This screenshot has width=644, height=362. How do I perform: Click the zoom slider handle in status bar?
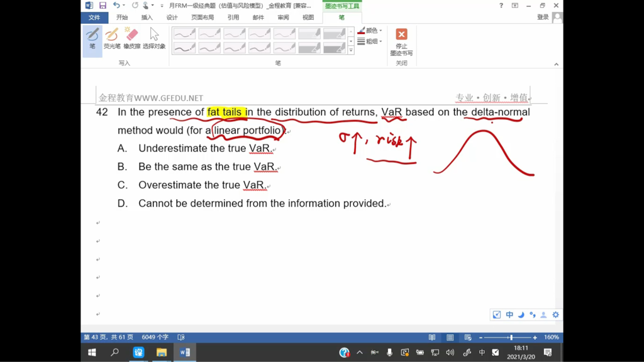[x=511, y=337]
